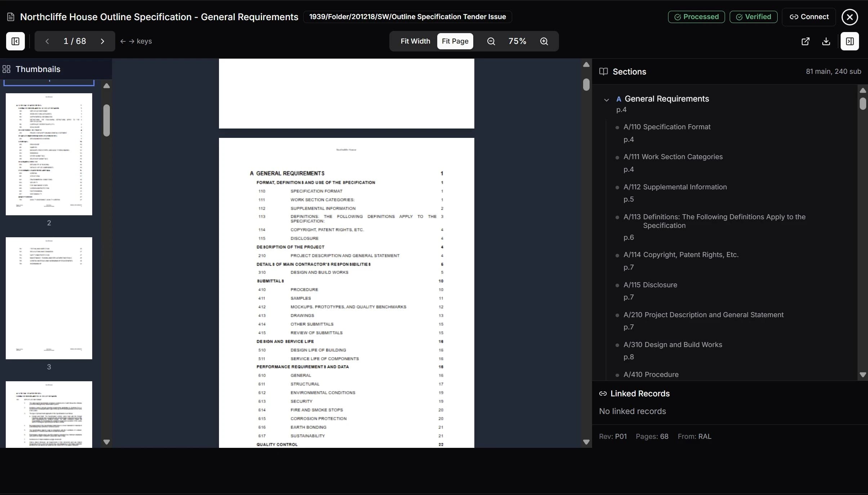The image size is (868, 495).
Task: Open A/110 Specification Format on page 4
Action: point(667,127)
